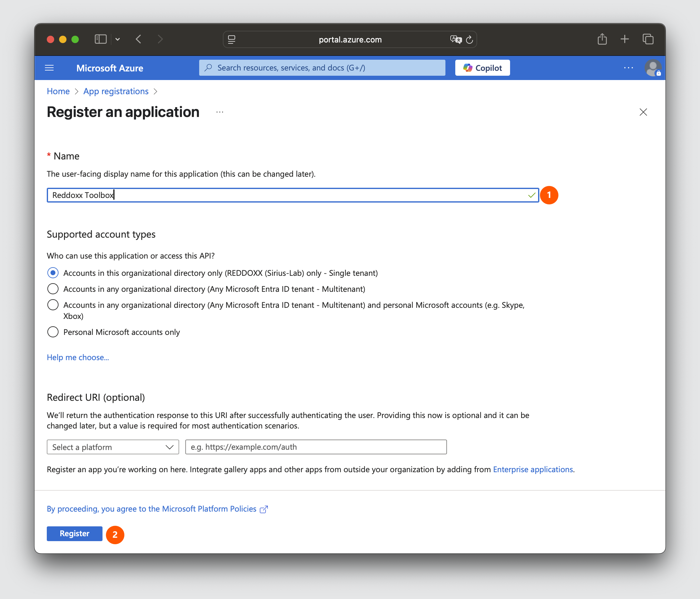Open the Azure portal hamburger menu
Screen dimensions: 700x599
49,68
